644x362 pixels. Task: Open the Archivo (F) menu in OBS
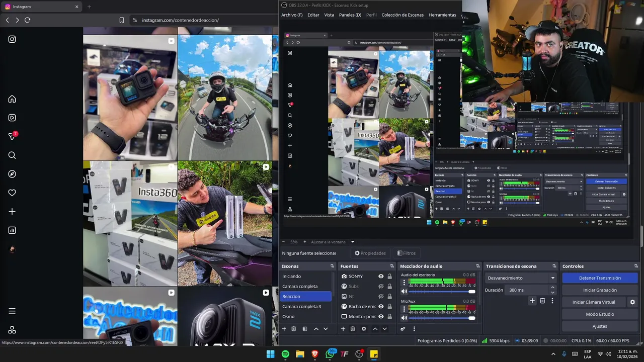pos(292,15)
